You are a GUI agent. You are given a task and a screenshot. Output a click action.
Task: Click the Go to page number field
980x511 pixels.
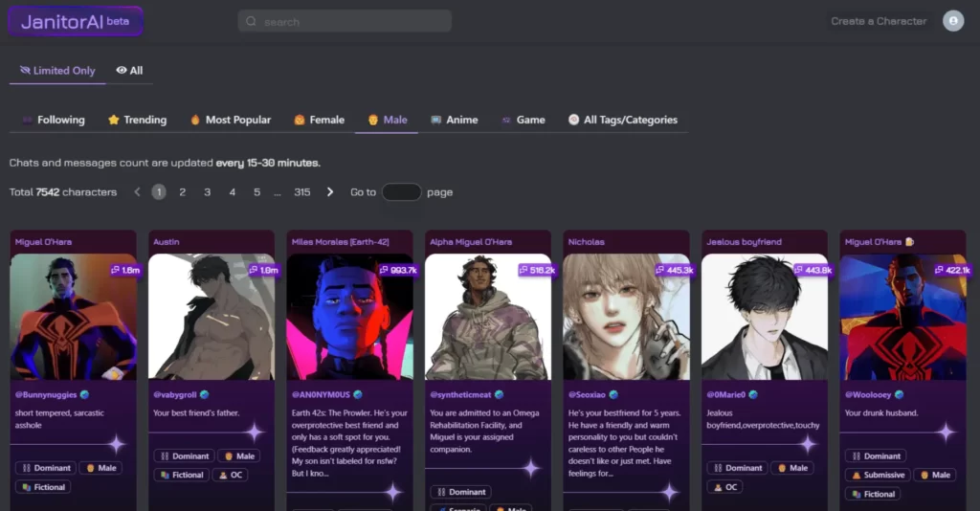pyautogui.click(x=401, y=192)
